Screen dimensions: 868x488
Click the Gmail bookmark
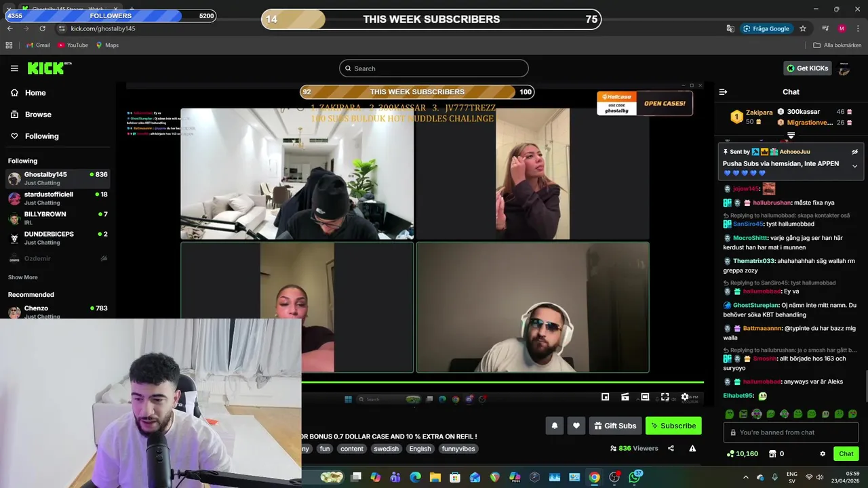(38, 45)
